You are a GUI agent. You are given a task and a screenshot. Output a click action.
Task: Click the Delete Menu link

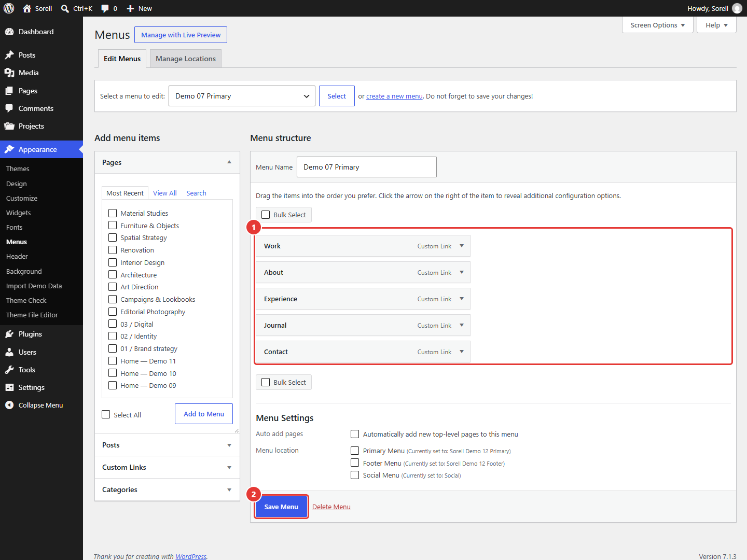[331, 507]
